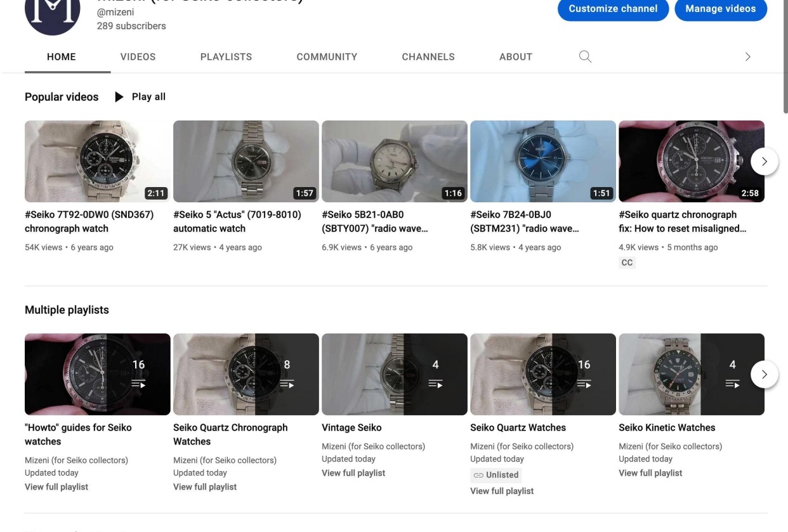View full playlist for Seiko Kinetic Watches

click(650, 473)
